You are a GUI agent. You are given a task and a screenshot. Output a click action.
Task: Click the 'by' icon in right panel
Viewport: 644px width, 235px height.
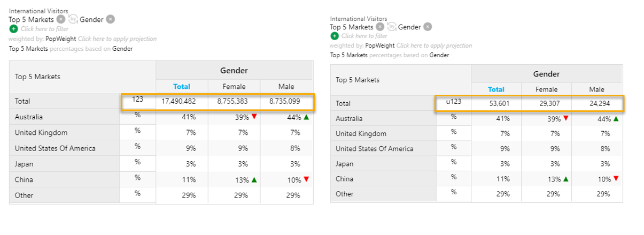coord(392,27)
